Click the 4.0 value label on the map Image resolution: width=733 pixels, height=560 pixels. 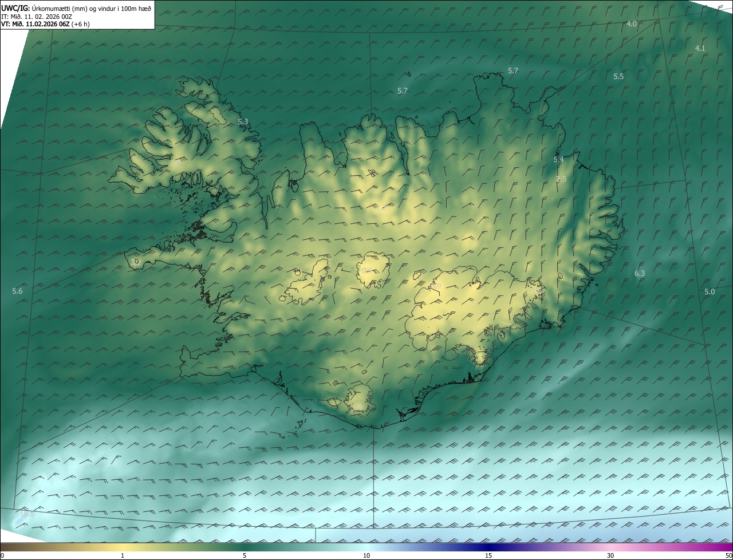coord(632,23)
